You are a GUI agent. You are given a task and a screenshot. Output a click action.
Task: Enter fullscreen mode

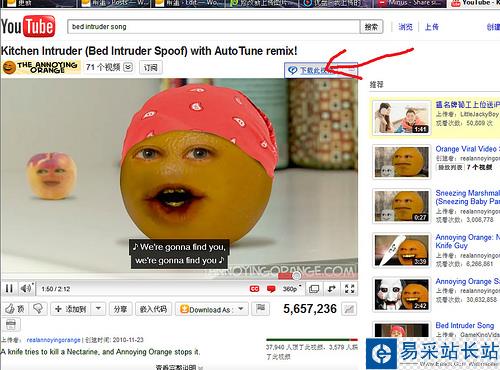(349, 289)
